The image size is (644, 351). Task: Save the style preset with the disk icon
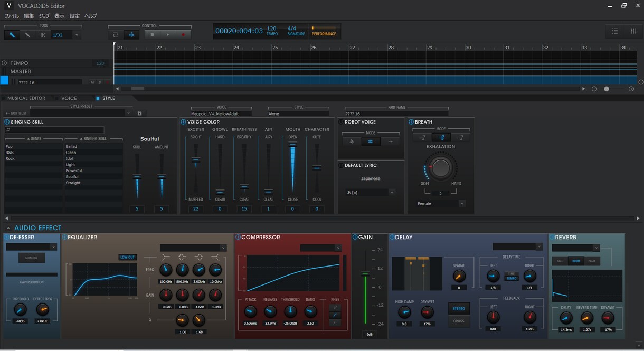point(139,113)
